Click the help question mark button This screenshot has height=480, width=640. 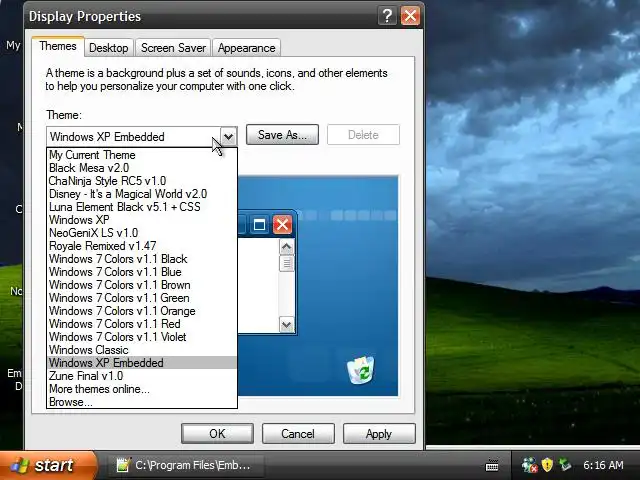click(387, 16)
